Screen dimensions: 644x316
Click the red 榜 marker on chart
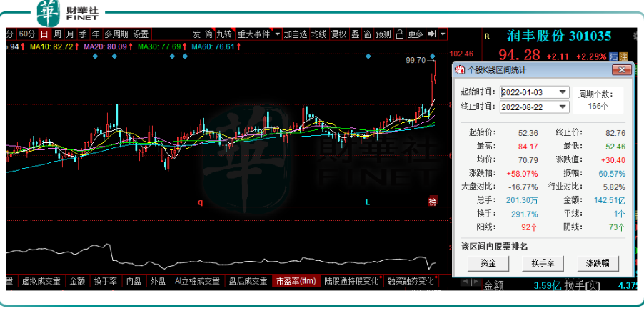[432, 202]
